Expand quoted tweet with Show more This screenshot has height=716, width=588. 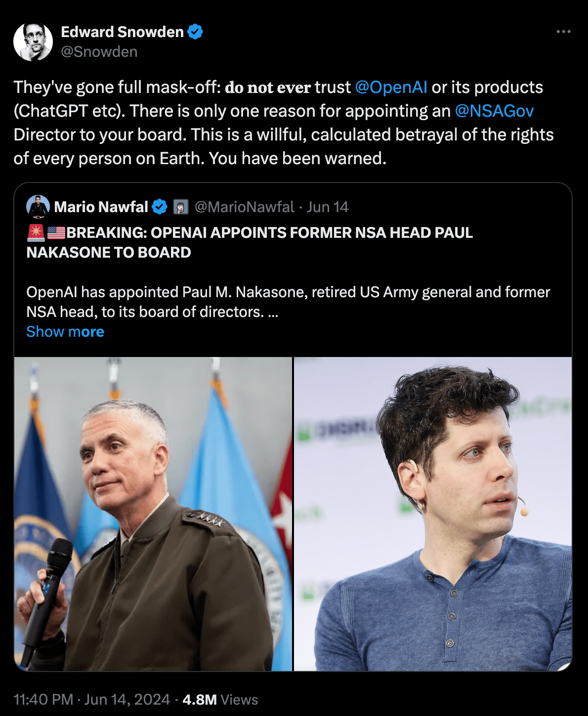tap(65, 331)
